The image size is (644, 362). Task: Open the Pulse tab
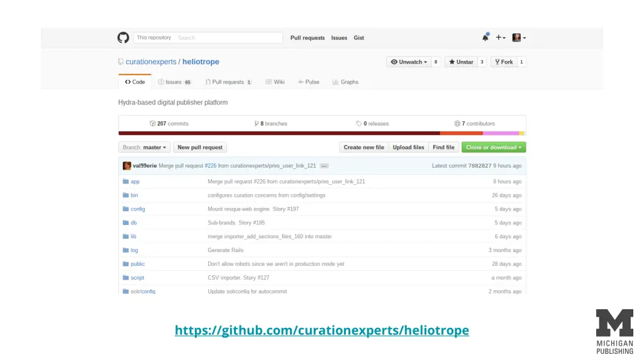tap(308, 82)
